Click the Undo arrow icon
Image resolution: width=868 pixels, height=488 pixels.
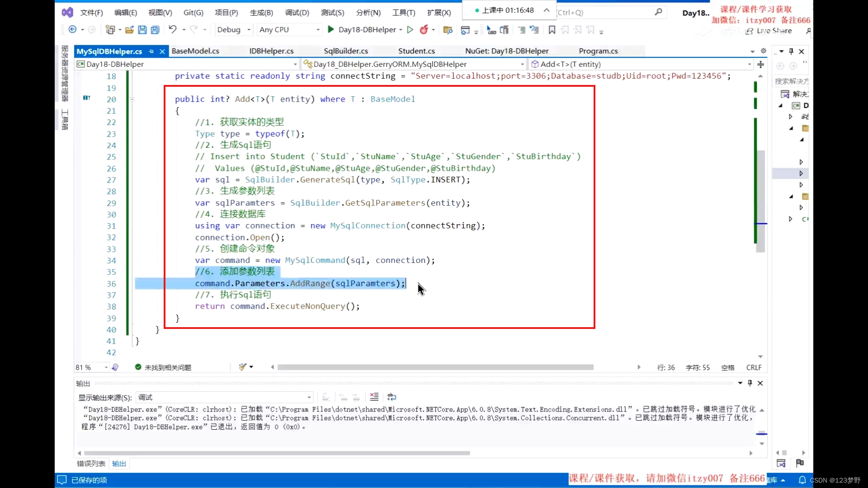(172, 29)
